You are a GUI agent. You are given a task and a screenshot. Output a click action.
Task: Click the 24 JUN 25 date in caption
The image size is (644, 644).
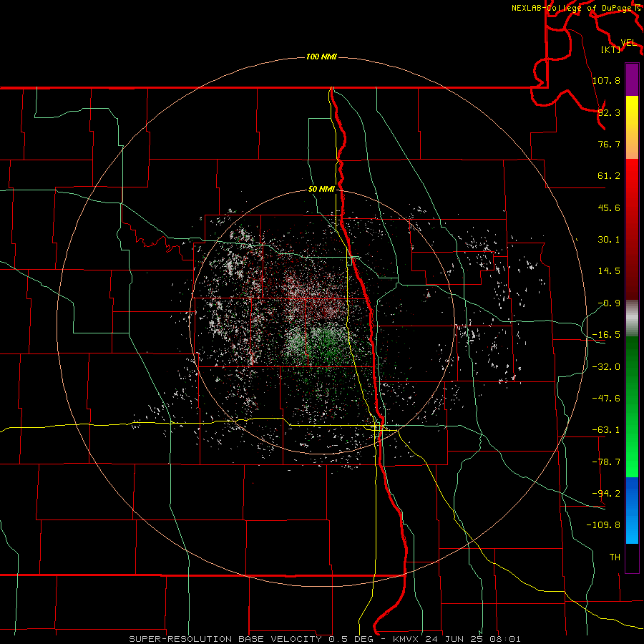pos(452,639)
